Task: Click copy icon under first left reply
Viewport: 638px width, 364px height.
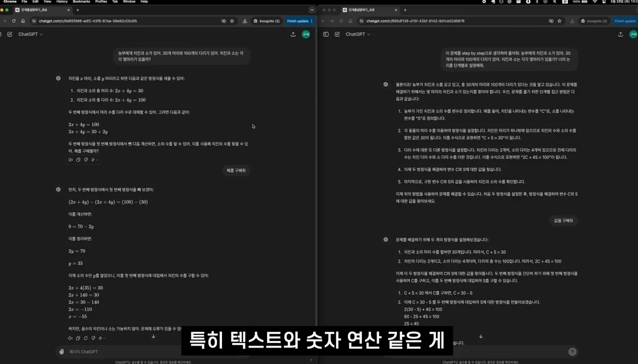Action: (x=78, y=160)
